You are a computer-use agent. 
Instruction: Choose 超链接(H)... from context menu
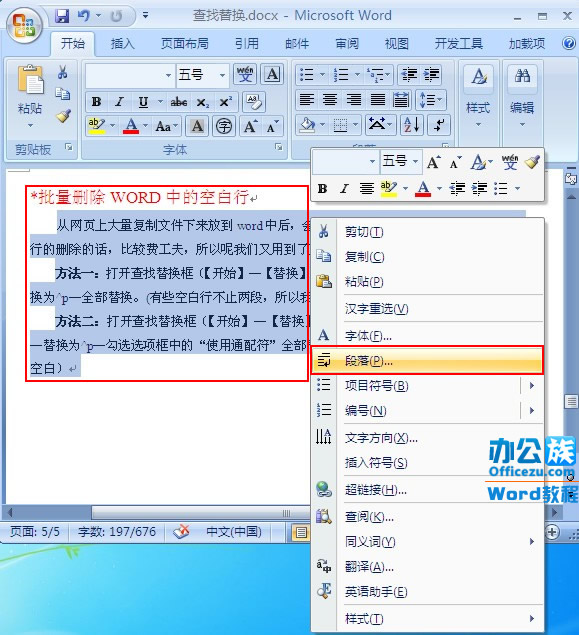pyautogui.click(x=427, y=490)
